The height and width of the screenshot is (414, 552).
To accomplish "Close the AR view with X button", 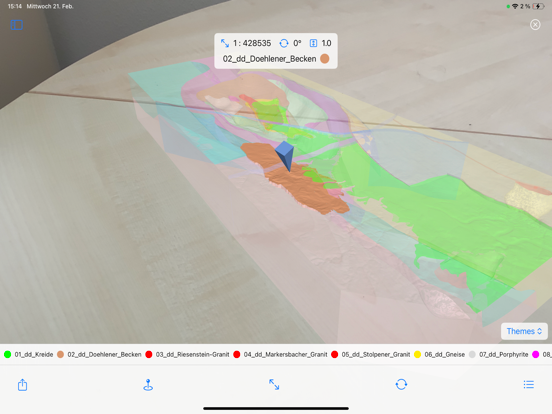I will [535, 24].
